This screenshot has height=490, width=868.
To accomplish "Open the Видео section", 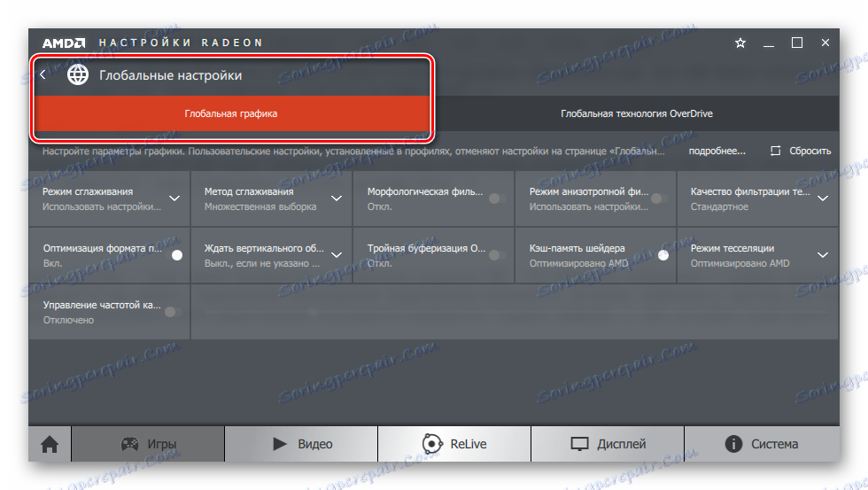I will tap(301, 444).
